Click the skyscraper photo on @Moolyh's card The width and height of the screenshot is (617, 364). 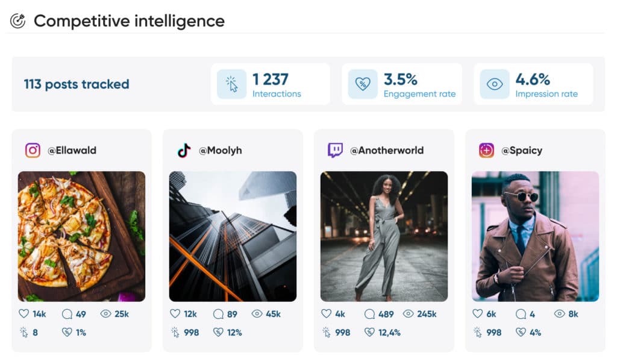232,235
